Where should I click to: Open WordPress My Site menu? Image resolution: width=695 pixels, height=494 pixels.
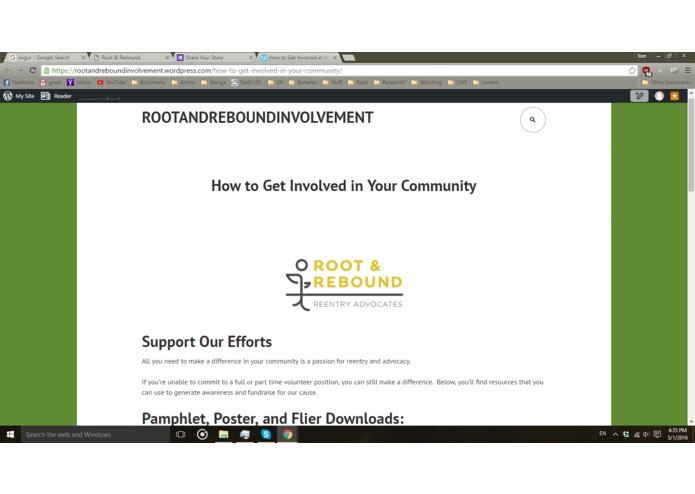coord(19,96)
